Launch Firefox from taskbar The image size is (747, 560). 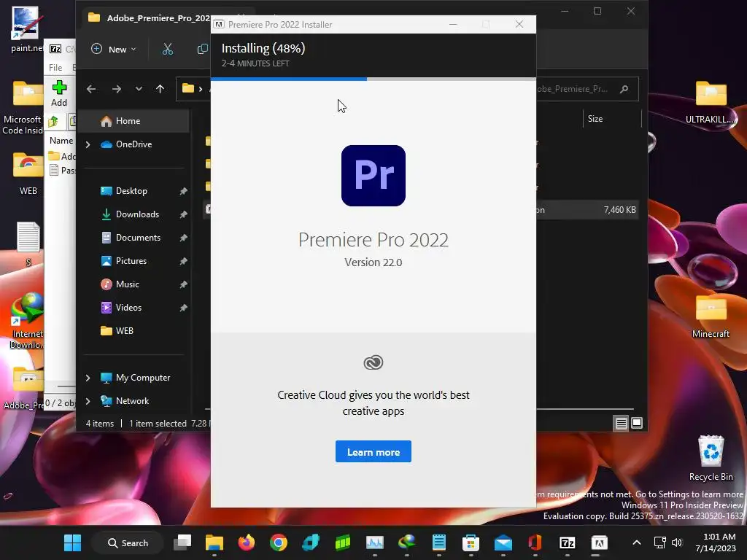(247, 542)
